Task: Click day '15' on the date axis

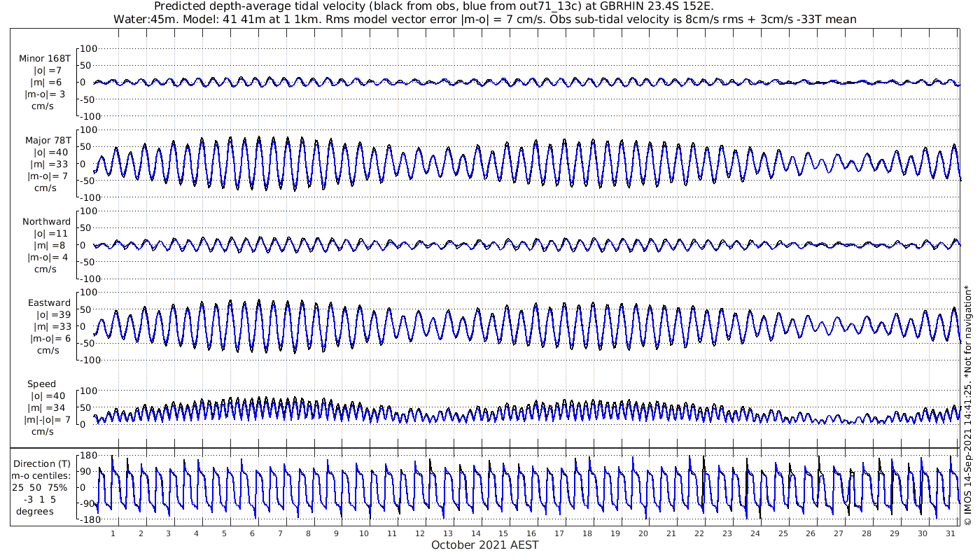Action: (503, 533)
